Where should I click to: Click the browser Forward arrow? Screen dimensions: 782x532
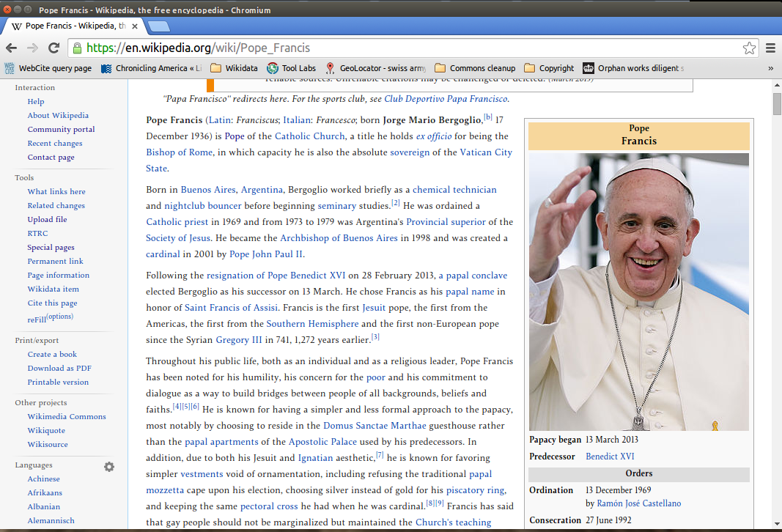32,48
